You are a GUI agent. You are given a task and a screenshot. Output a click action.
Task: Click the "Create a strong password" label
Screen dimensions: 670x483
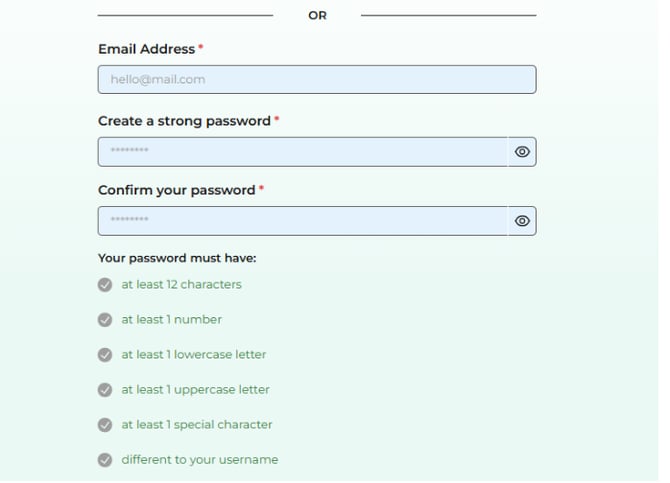click(184, 121)
